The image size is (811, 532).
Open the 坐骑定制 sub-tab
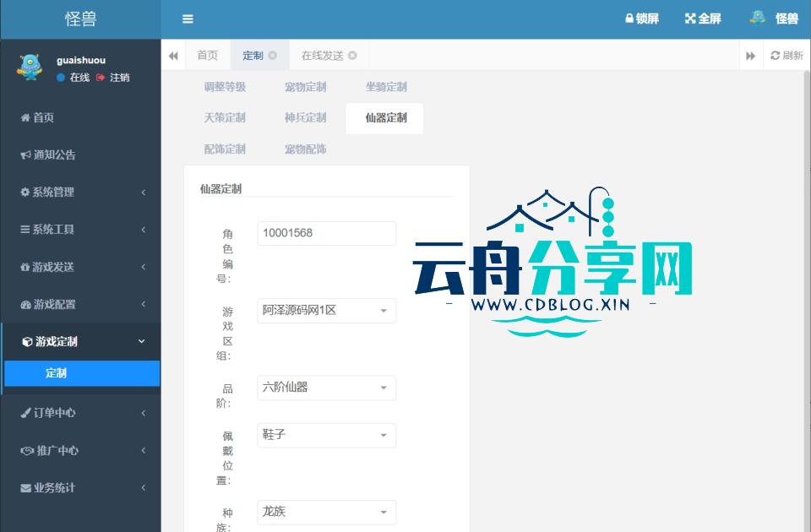[x=386, y=87]
